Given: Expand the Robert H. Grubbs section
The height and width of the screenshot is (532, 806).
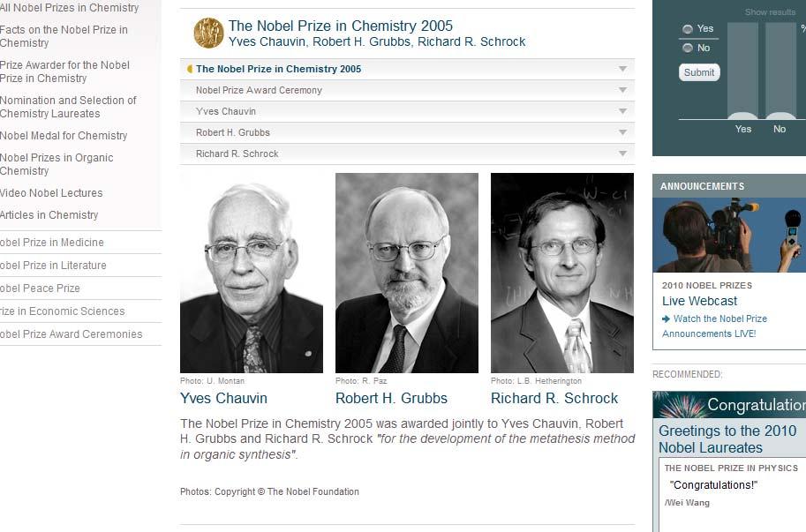Looking at the screenshot, I should click(407, 132).
